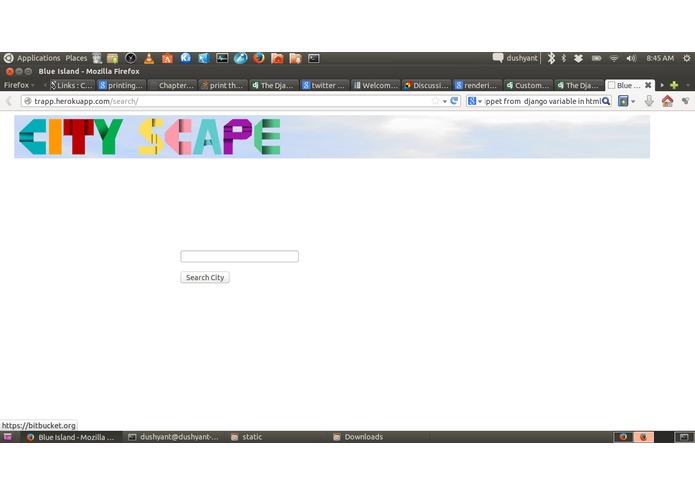Open the Wi-Fi network indicator
Viewport: 695px width, 494px height.
coord(614,58)
